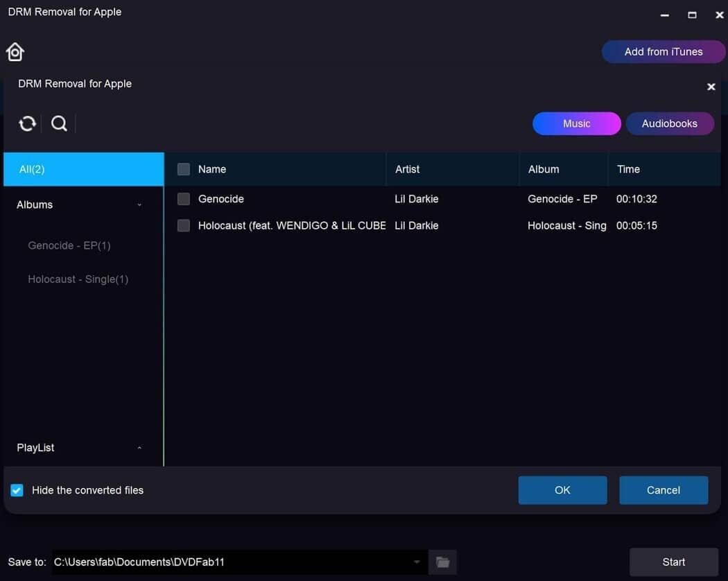Sort by the Album column header
The width and height of the screenshot is (728, 581).
[x=543, y=169]
